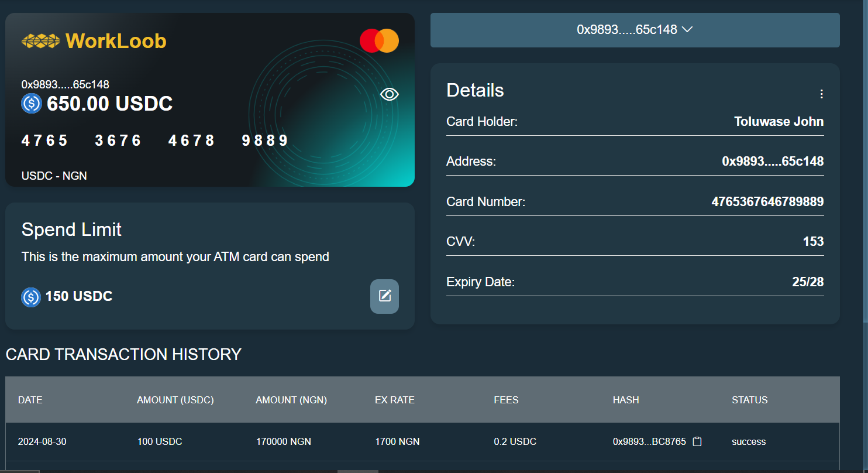Click the Address value in the Details panel
Viewport: 868px width, 473px height.
click(x=773, y=162)
